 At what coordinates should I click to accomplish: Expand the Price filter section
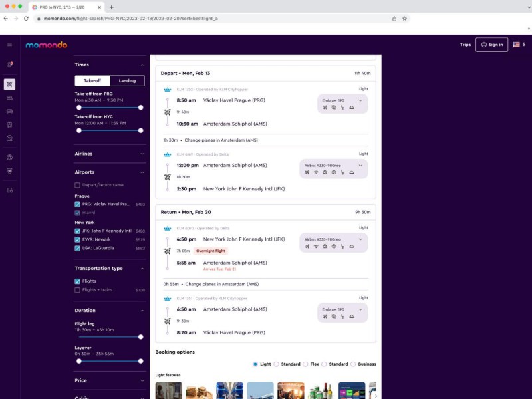142,380
